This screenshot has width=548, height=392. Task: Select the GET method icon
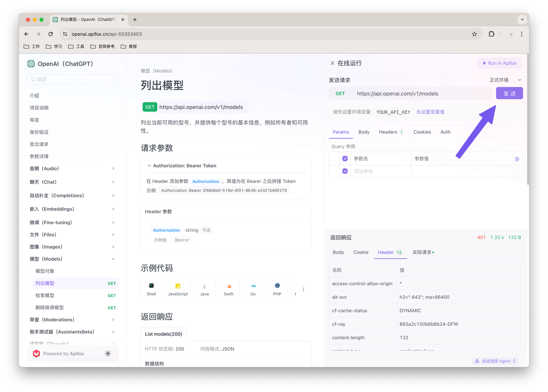pyautogui.click(x=150, y=107)
